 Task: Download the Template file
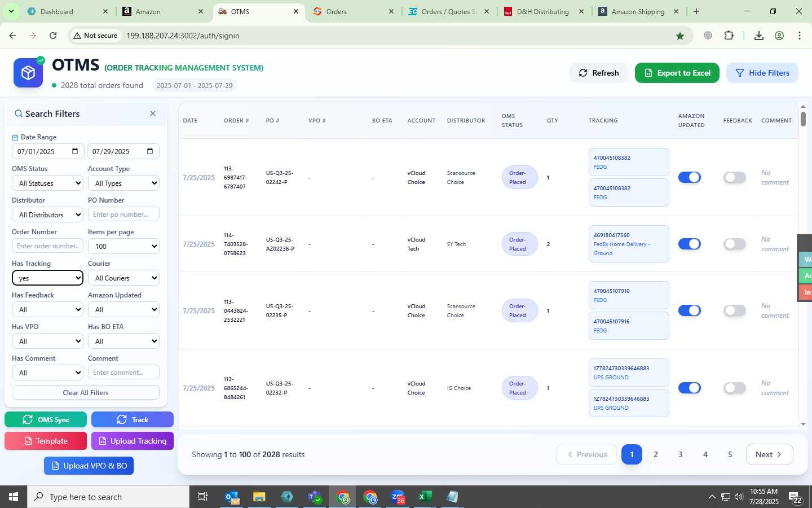coord(46,441)
